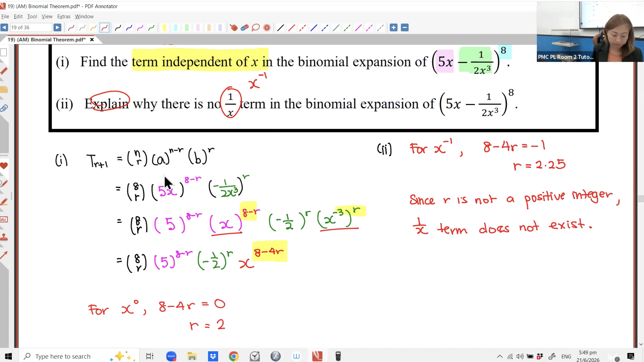This screenshot has height=362, width=644.
Task: Select the Stamp tool in sidebar
Action: coord(4,237)
